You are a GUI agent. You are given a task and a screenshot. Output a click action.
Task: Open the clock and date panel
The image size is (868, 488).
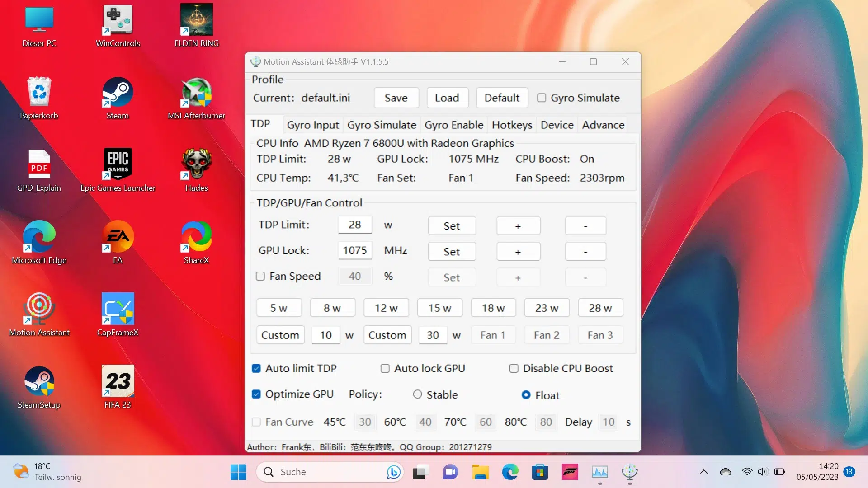click(x=817, y=472)
